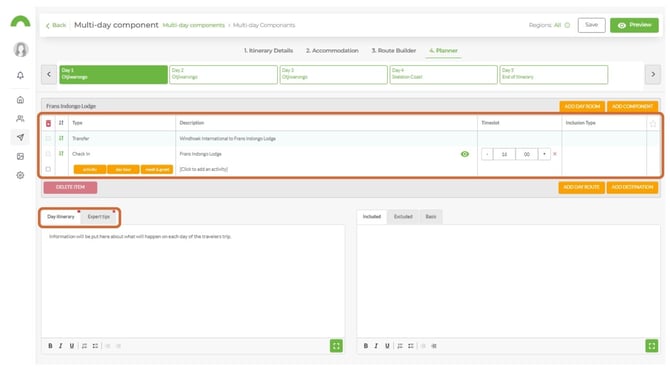Apply bold in the Day Itinerary editor
Image resolution: width=670 pixels, height=370 pixels.
pyautogui.click(x=50, y=346)
